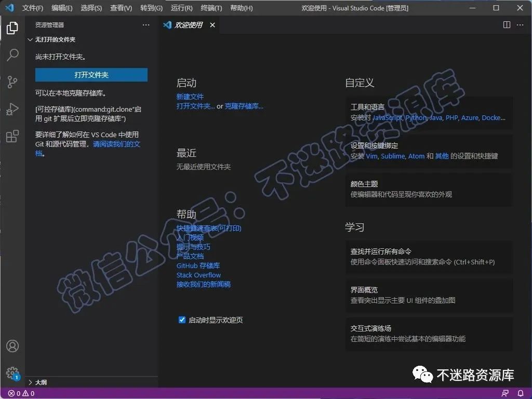Open the 界面概览 card
532x399 pixels.
click(x=429, y=295)
